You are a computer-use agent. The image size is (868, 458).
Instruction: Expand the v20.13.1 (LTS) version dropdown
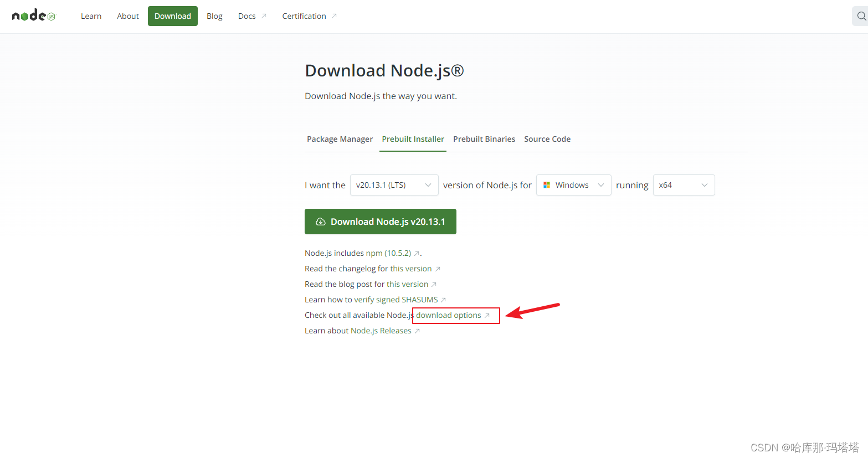coord(394,185)
